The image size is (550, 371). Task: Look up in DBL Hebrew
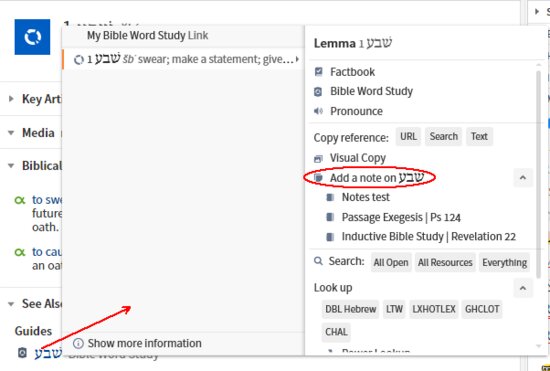coord(350,309)
